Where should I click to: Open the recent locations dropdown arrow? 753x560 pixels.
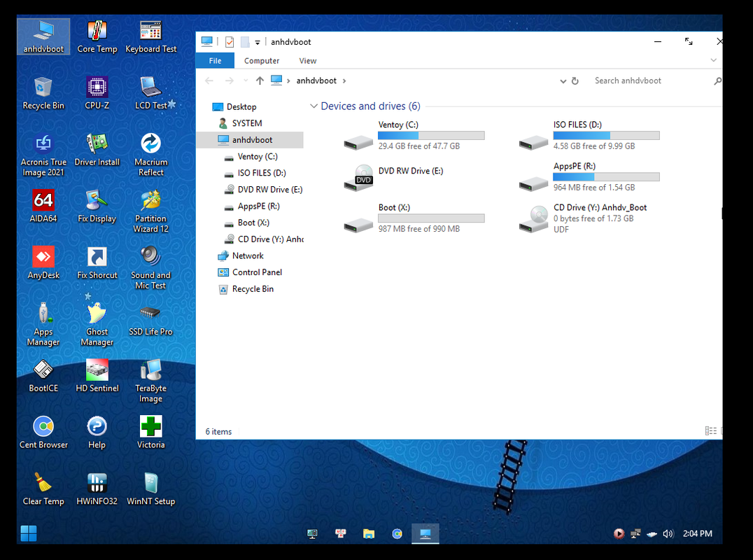tap(246, 80)
